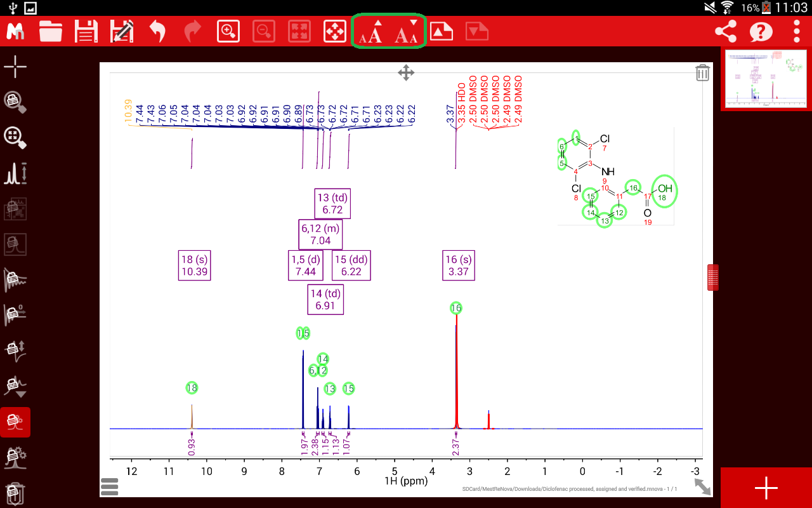Increase font size with the larger A icon
The width and height of the screenshot is (812, 508).
tap(371, 31)
